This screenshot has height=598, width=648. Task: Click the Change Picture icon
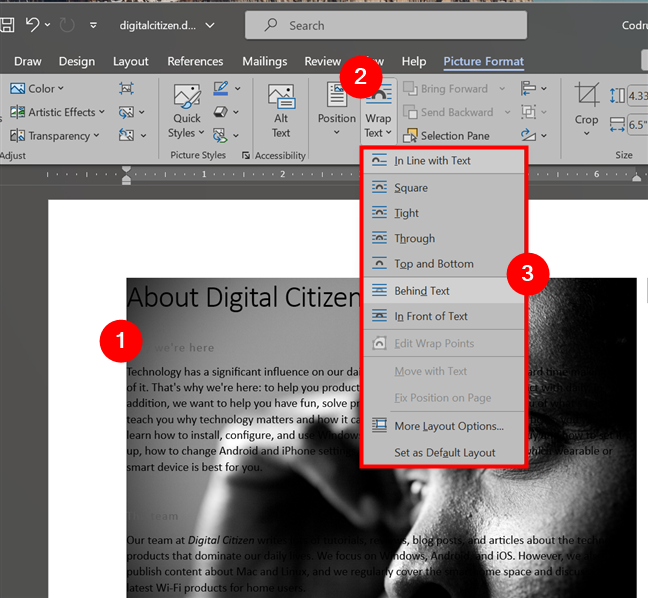(126, 112)
